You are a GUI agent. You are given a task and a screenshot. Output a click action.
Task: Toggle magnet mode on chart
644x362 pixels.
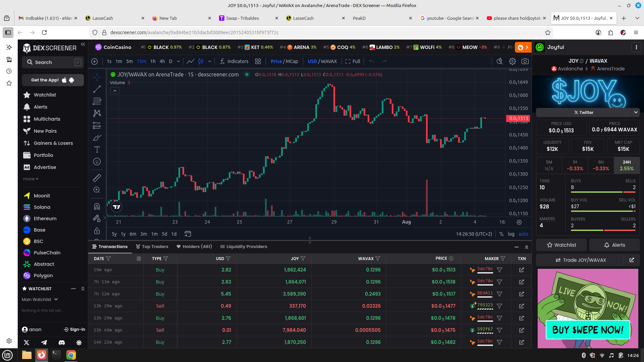97,206
